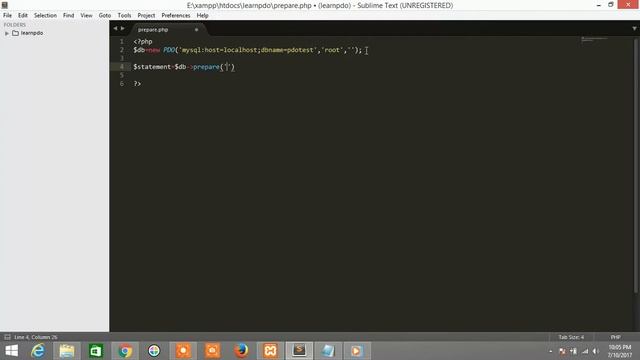
Task: Open the volume speaker tray icon
Action: pyautogui.click(x=596, y=351)
